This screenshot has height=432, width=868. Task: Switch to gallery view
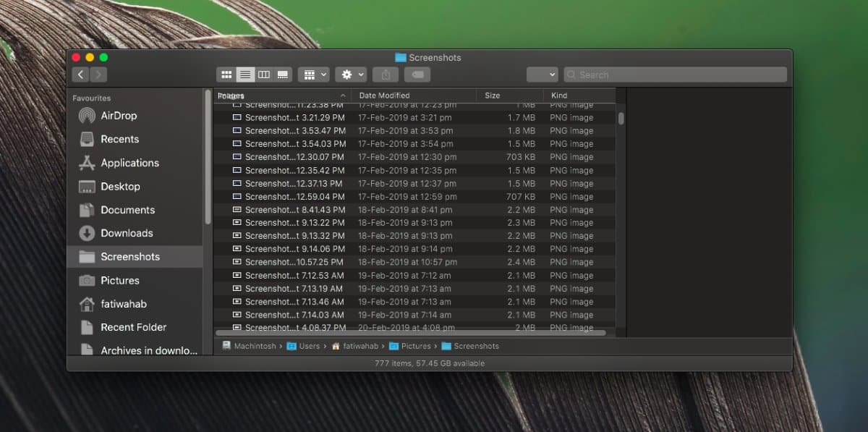coord(283,74)
